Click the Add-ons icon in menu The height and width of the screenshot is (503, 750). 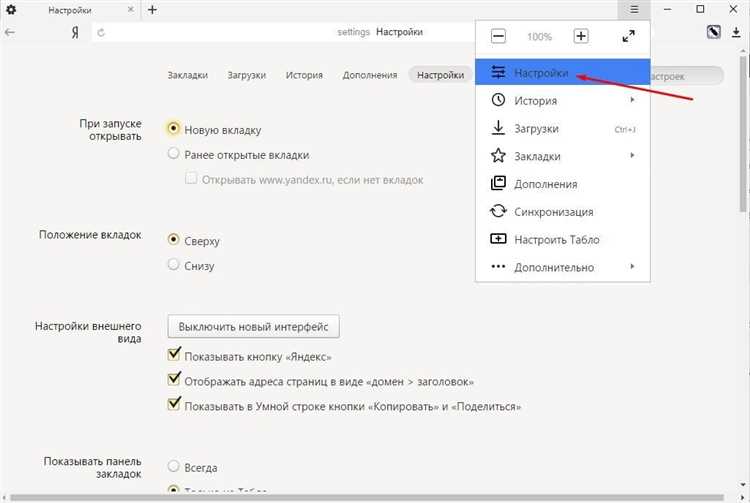pos(498,183)
